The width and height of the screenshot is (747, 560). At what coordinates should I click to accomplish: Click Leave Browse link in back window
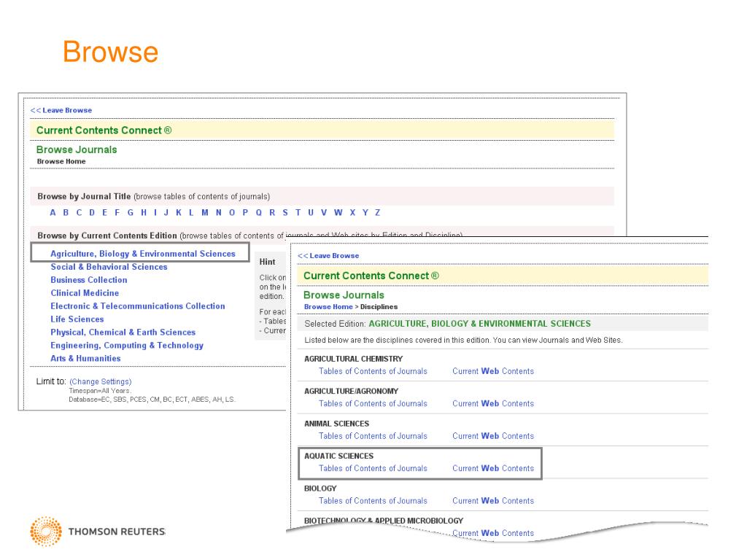pyautogui.click(x=61, y=110)
